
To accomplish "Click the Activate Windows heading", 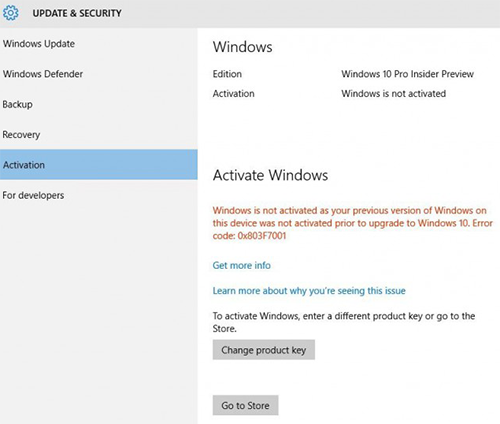I will tap(270, 175).
